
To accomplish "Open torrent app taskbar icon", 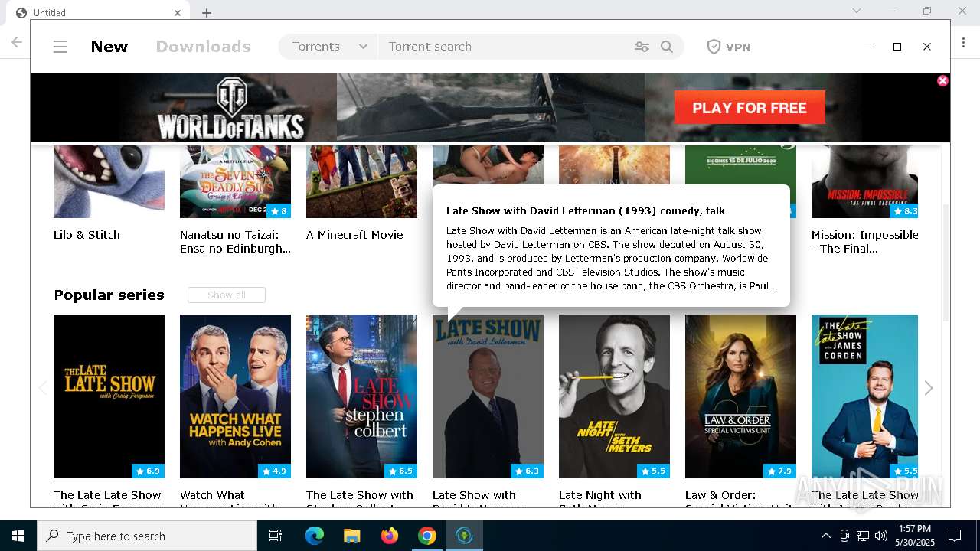I will pos(464,536).
